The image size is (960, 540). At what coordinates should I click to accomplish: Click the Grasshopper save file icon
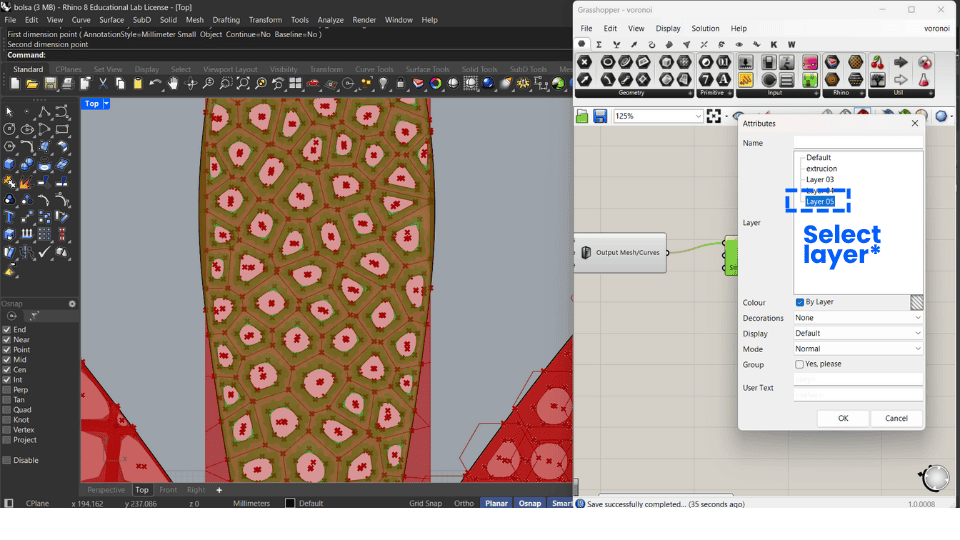(x=600, y=116)
